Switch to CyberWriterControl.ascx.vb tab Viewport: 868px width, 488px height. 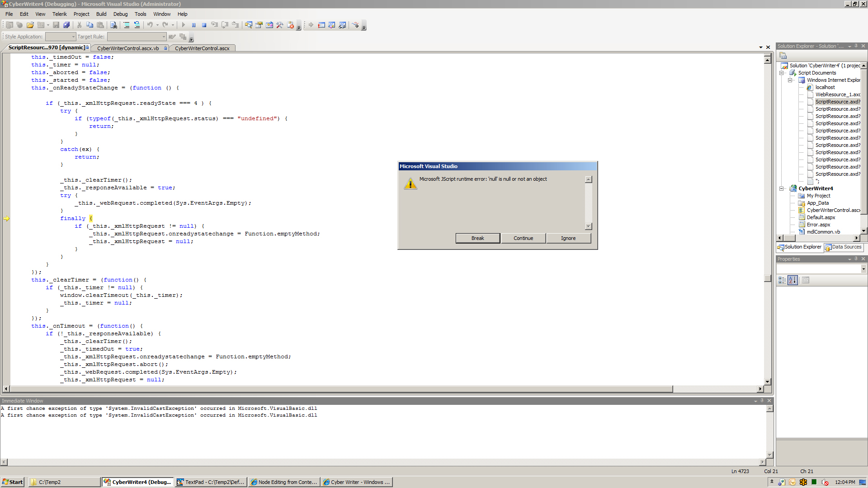(x=128, y=48)
